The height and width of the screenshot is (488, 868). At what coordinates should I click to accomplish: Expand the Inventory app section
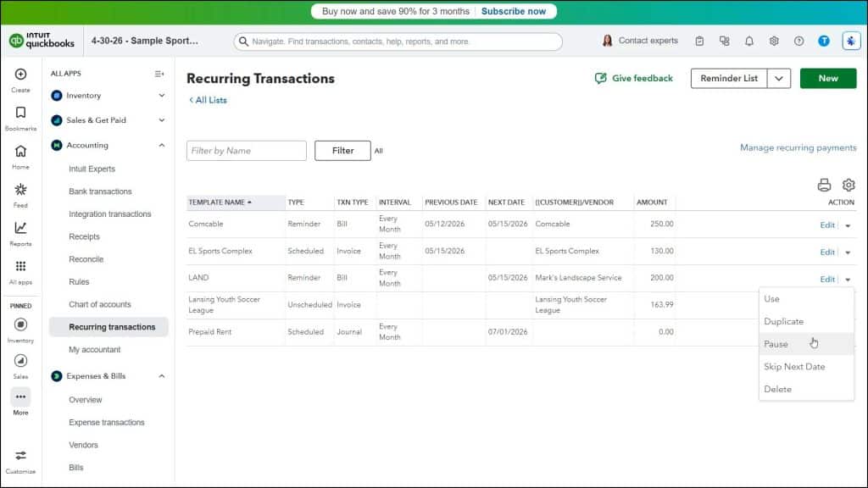click(x=162, y=96)
